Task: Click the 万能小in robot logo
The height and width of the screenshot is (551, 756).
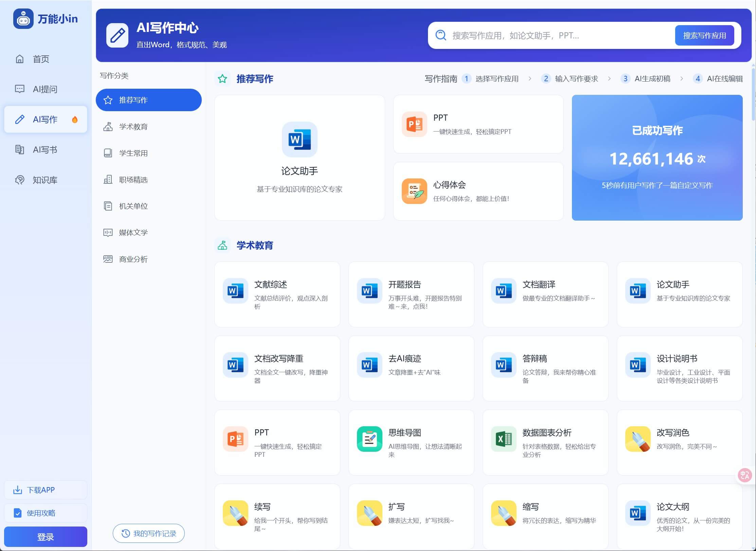Action: click(23, 19)
